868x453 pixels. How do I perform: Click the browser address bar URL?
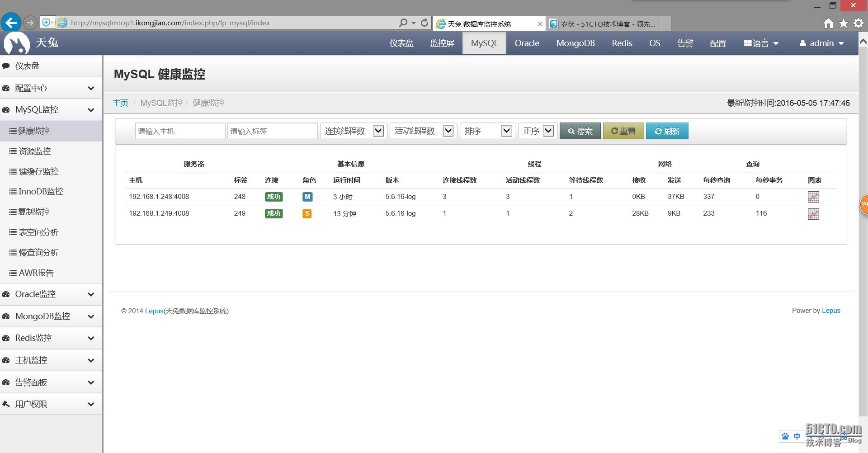(170, 23)
